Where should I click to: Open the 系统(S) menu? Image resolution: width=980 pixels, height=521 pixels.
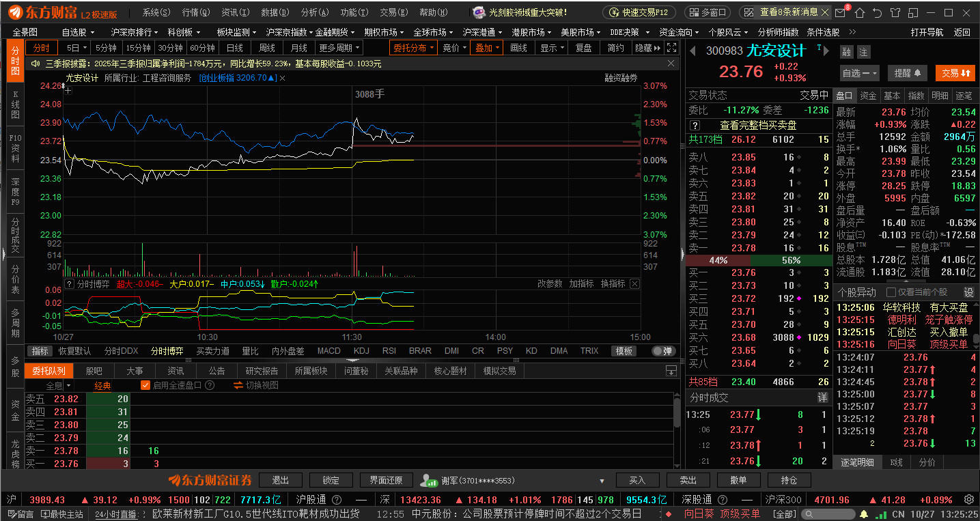point(157,12)
